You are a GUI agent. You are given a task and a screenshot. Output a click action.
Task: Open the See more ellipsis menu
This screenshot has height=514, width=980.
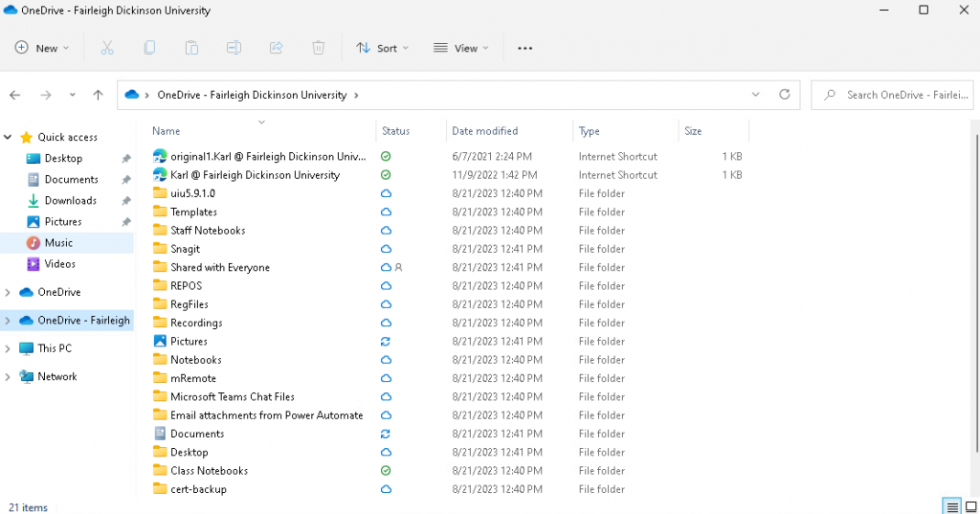[x=525, y=48]
